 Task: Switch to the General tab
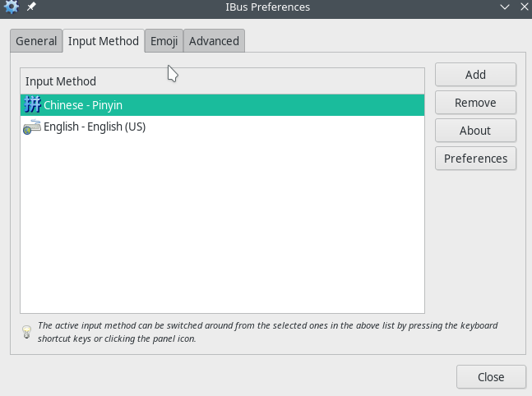point(36,41)
